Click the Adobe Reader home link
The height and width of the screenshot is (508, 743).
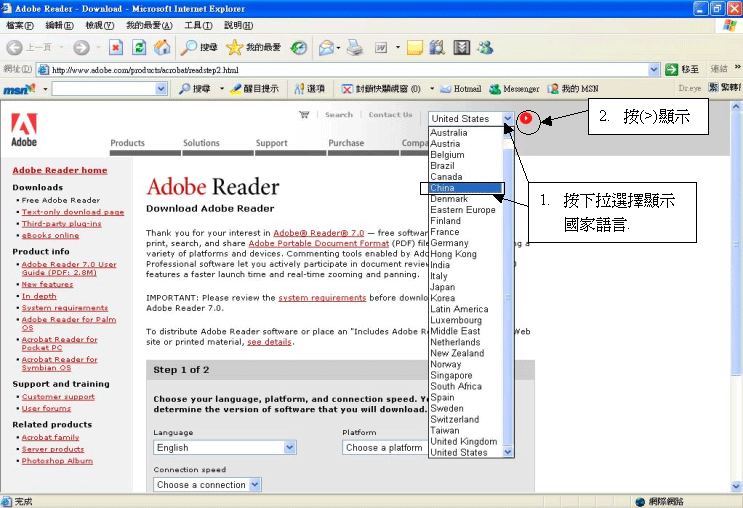click(x=60, y=170)
